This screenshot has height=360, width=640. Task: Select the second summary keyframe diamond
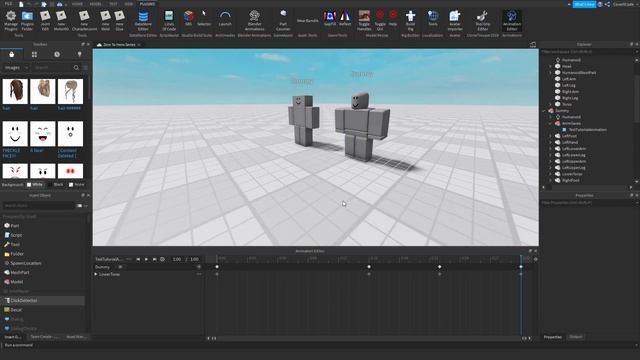pos(369,267)
